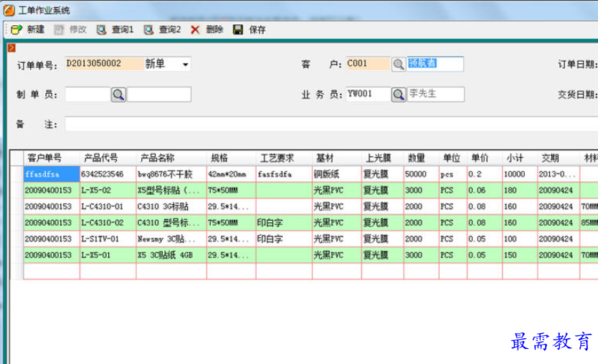Click the 删除 toolbar label
This screenshot has width=598, height=364.
[214, 29]
